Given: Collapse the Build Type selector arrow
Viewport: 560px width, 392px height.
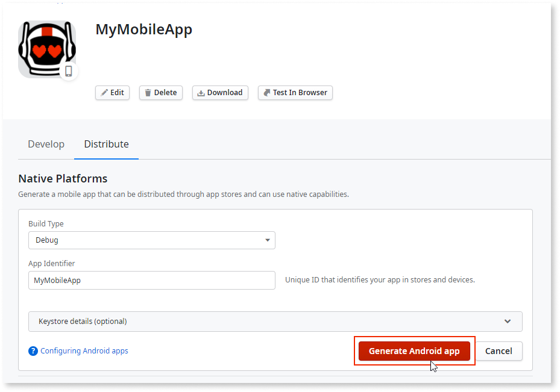Looking at the screenshot, I should [267, 240].
